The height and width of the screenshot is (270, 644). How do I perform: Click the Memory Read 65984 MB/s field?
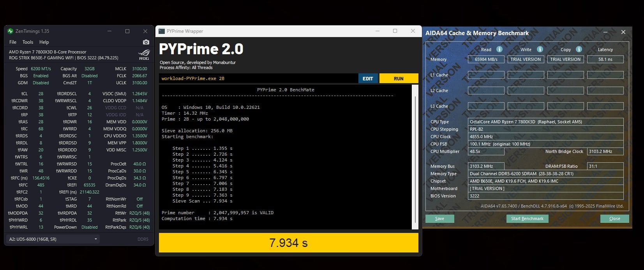pyautogui.click(x=486, y=59)
